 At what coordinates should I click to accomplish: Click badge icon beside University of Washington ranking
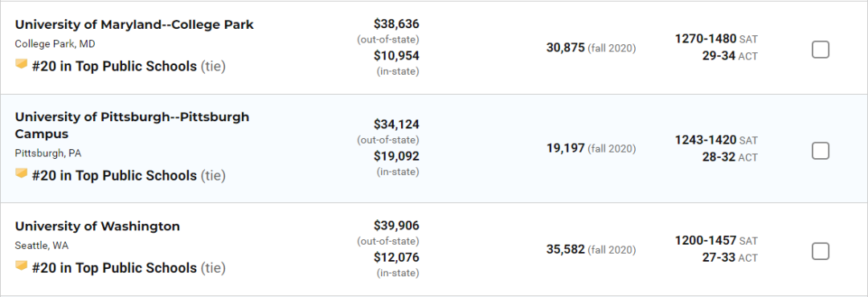(21, 266)
